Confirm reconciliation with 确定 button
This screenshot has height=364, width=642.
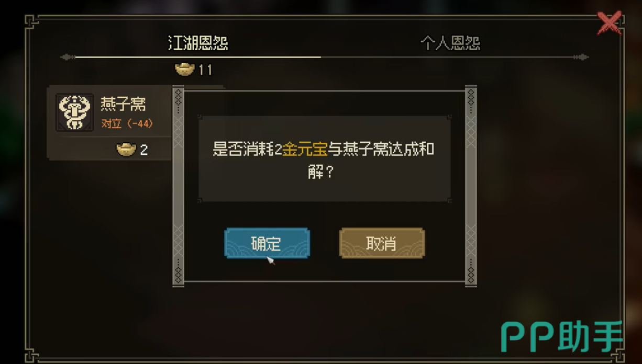pyautogui.click(x=267, y=243)
